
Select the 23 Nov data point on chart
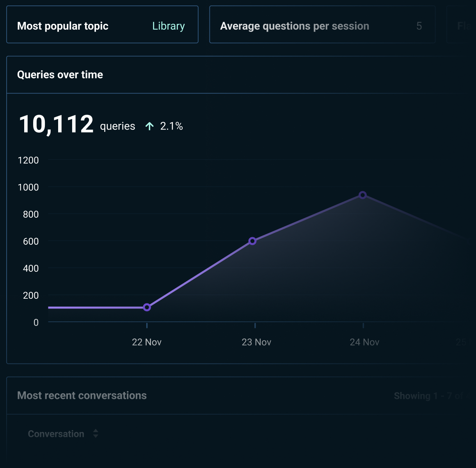[252, 241]
